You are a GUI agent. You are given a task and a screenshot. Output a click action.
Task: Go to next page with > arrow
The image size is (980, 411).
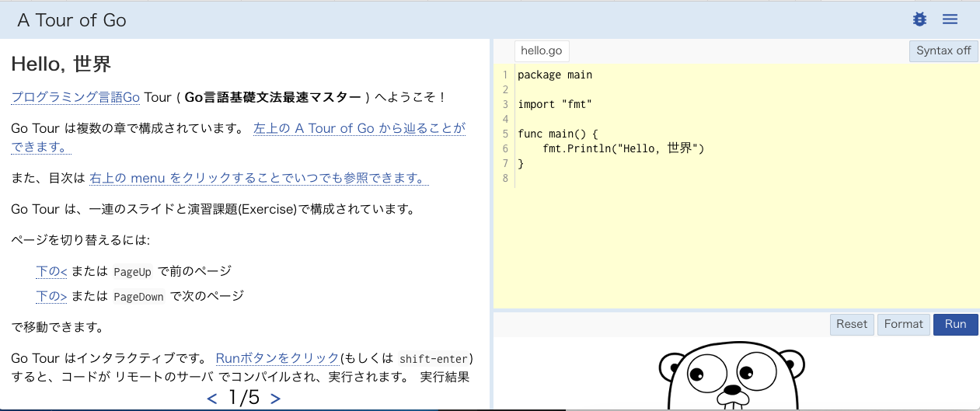click(275, 399)
